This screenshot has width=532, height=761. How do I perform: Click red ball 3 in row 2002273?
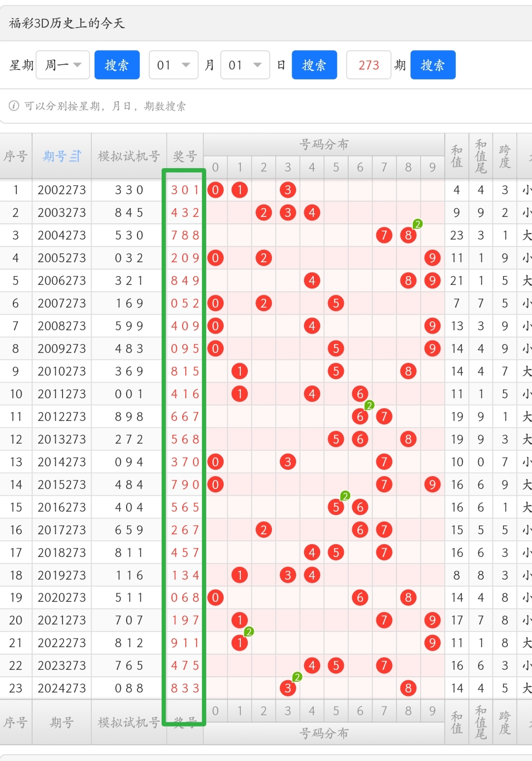[x=288, y=190]
